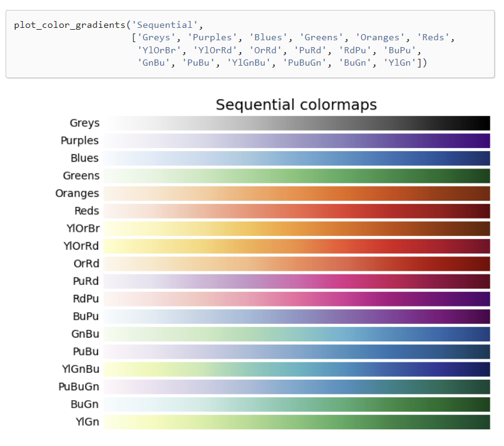Click the BuGn colormap gradient bar
The image size is (504, 446).
pyautogui.click(x=297, y=404)
